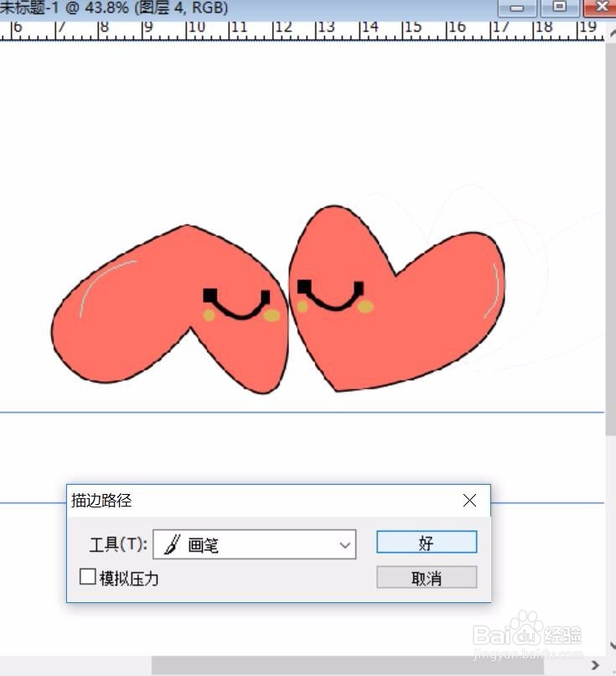Click the left black path anchor on left heart
Screen dimensions: 616x676
[x=210, y=296]
